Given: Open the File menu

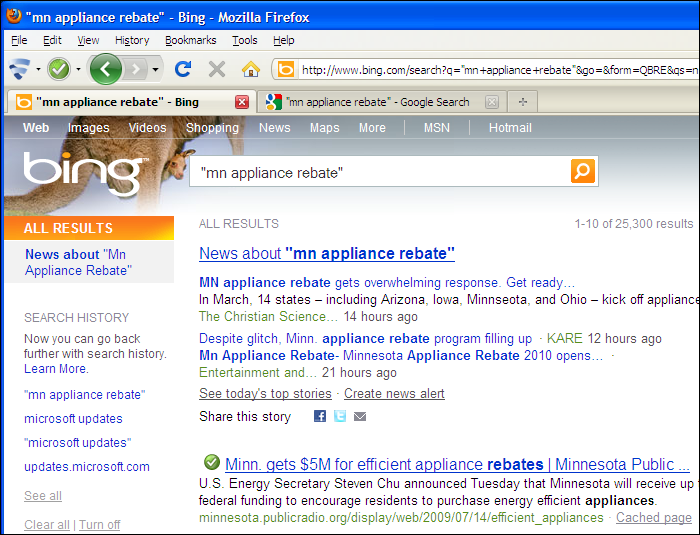Looking at the screenshot, I should (19, 40).
